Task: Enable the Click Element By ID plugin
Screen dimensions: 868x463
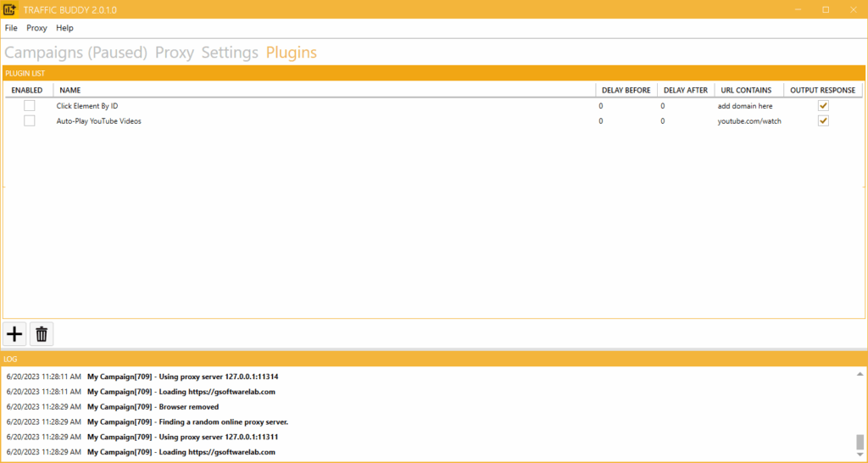Action: pos(30,106)
